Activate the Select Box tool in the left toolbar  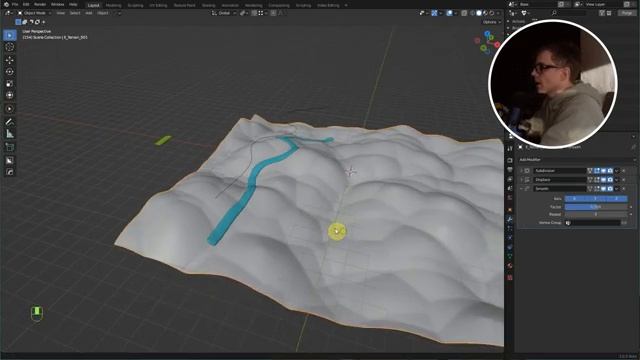pyautogui.click(x=10, y=35)
